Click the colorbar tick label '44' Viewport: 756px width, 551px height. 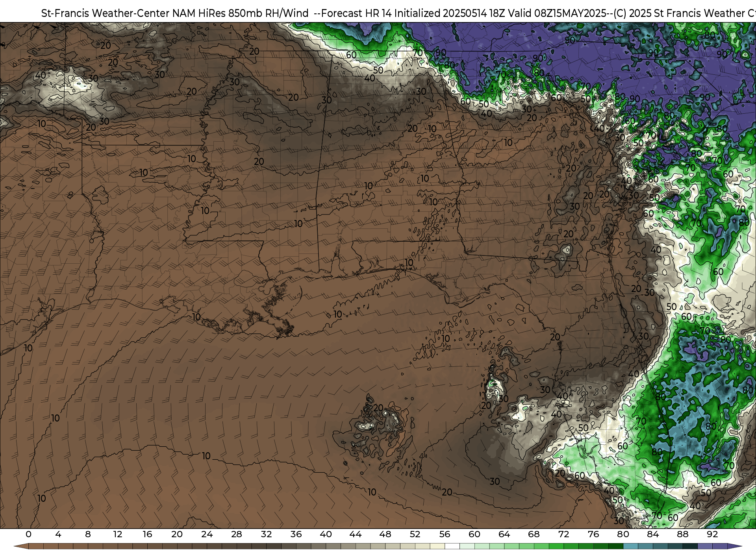[356, 534]
